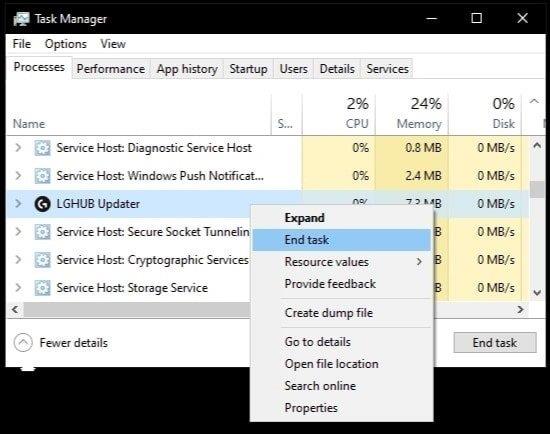Expand Service Host: Storage Service row
Viewport: 550px width, 434px height.
pos(18,288)
